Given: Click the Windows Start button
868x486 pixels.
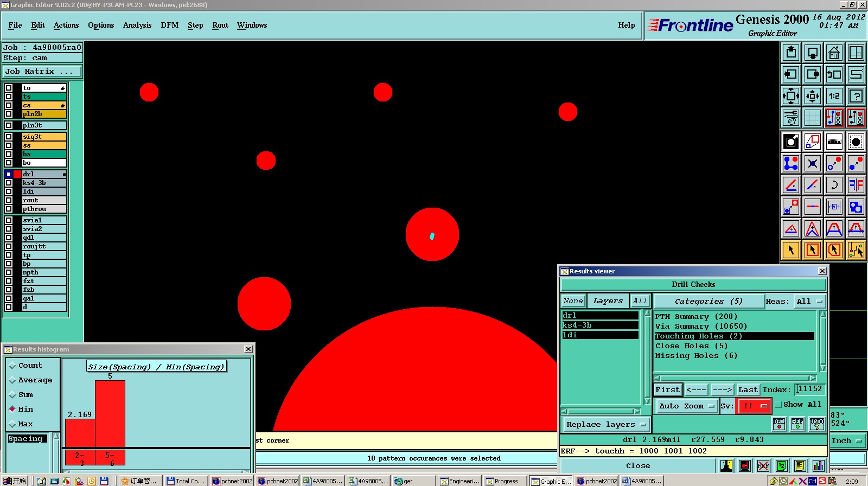Looking at the screenshot, I should coord(15,481).
